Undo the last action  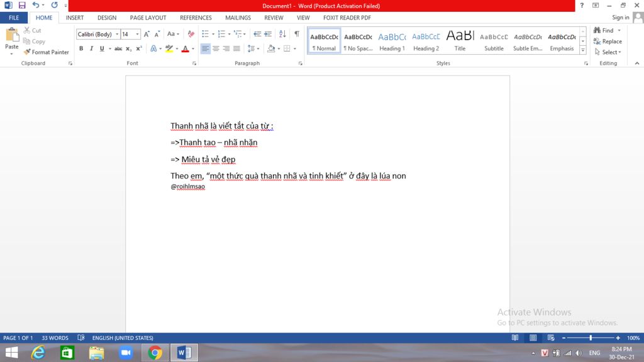(x=36, y=5)
